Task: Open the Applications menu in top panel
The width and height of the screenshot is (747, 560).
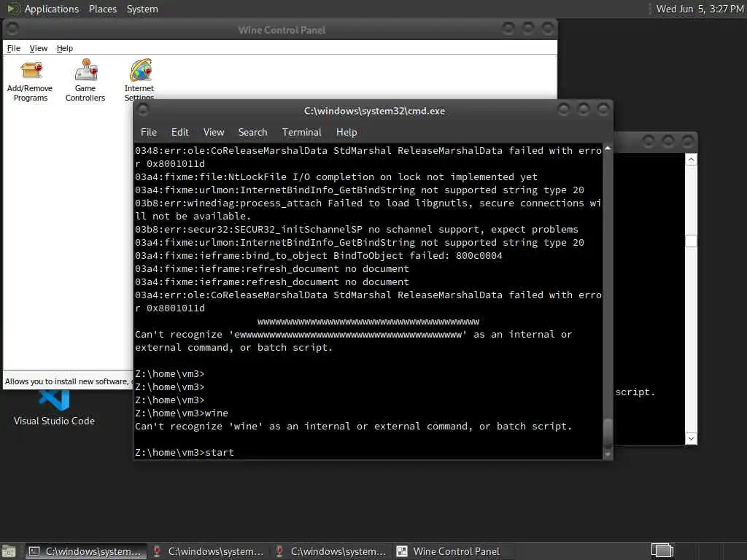Action: pyautogui.click(x=52, y=9)
